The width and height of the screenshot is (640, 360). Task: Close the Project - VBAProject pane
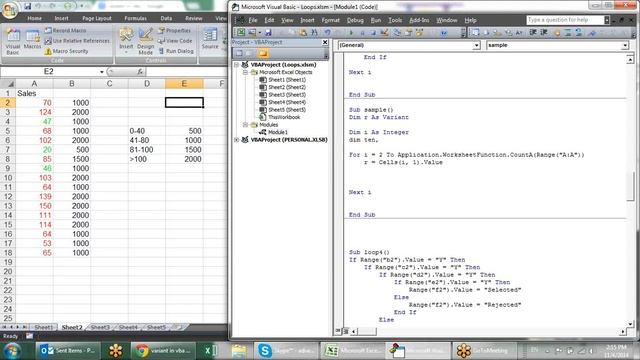[x=325, y=42]
